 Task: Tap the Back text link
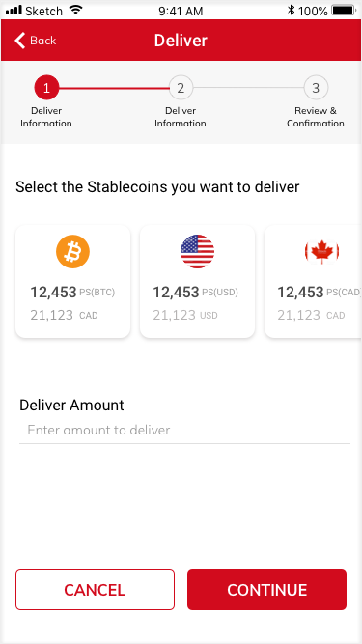pos(43,41)
